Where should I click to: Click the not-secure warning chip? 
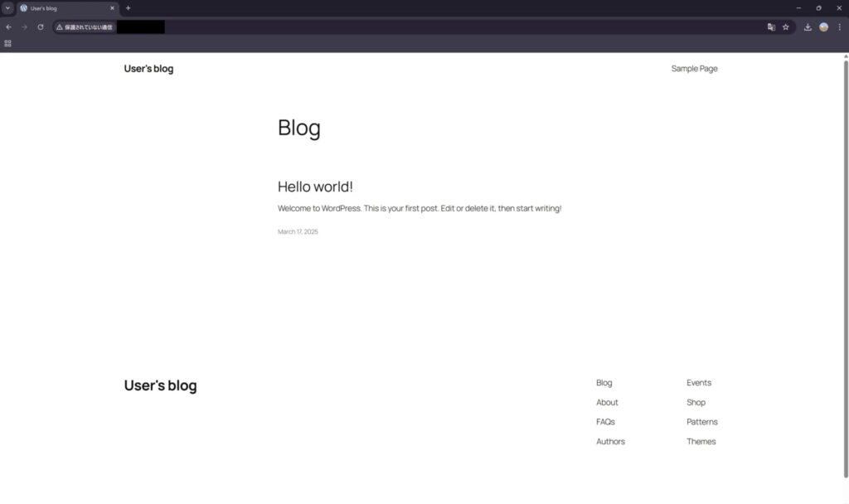[85, 27]
